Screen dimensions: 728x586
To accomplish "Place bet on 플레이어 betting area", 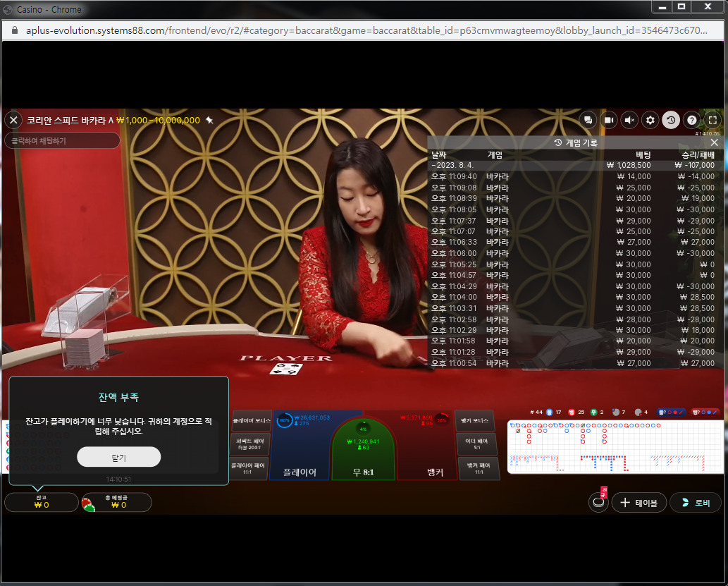I will tap(300, 446).
